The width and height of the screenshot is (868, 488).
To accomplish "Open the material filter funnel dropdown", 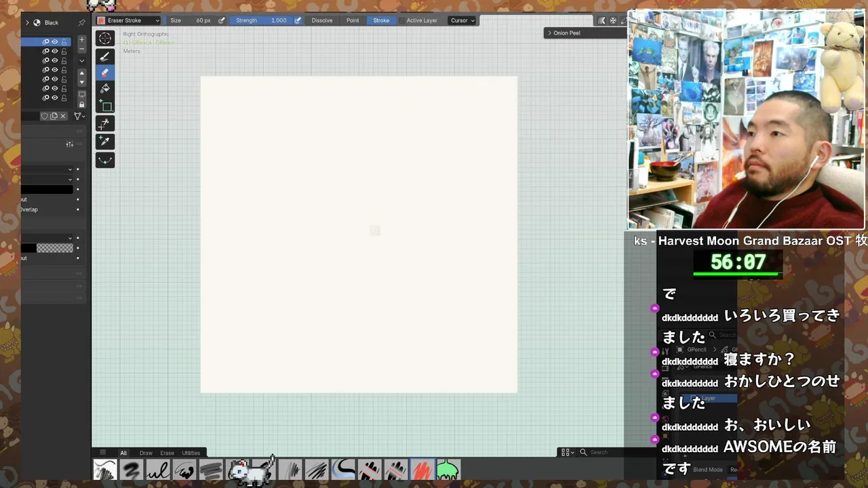I will coord(79,116).
